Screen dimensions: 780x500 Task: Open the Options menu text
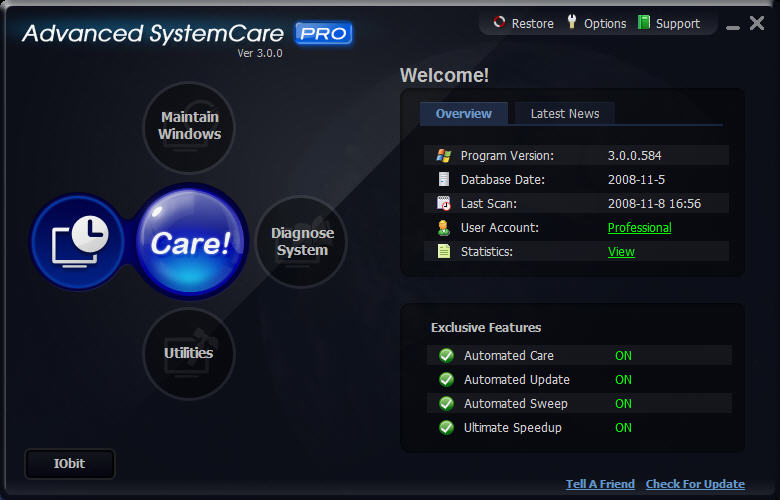(x=605, y=24)
